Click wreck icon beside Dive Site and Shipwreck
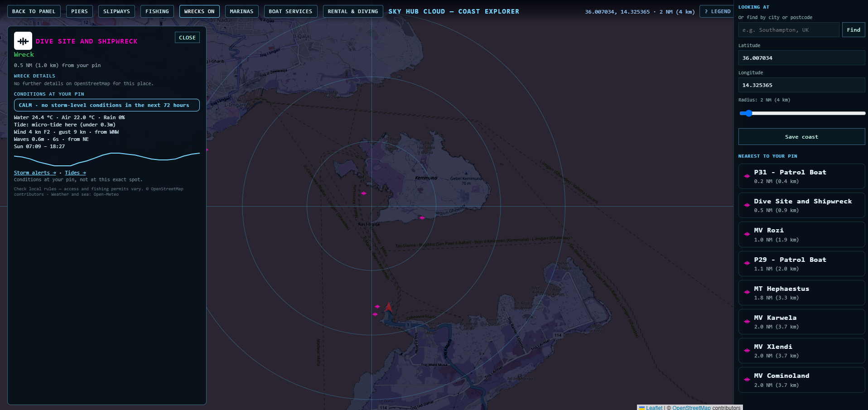 (x=747, y=205)
